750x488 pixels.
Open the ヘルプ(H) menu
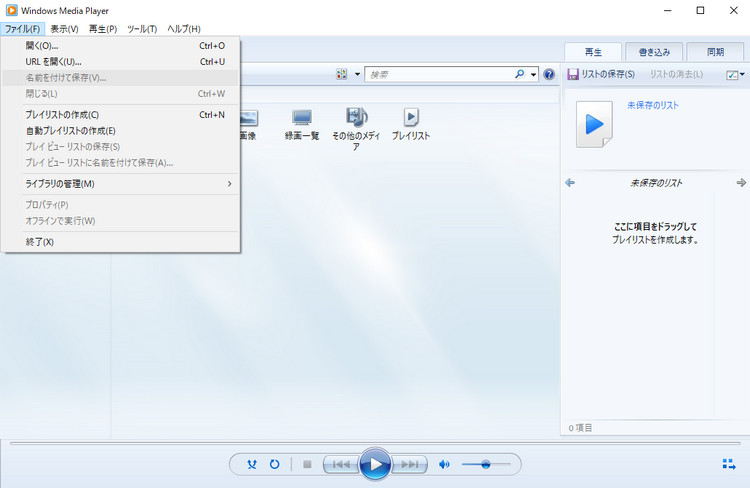(184, 29)
